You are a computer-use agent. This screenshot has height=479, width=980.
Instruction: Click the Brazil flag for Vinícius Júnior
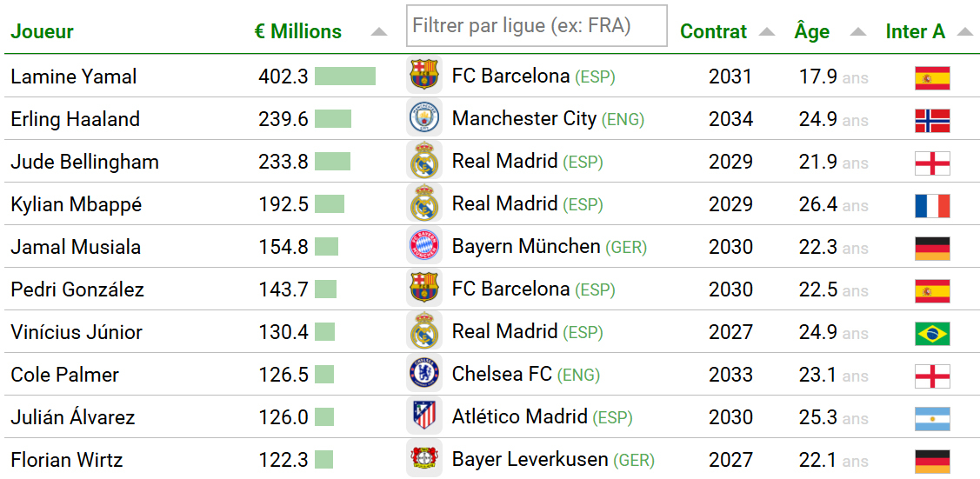tap(932, 333)
